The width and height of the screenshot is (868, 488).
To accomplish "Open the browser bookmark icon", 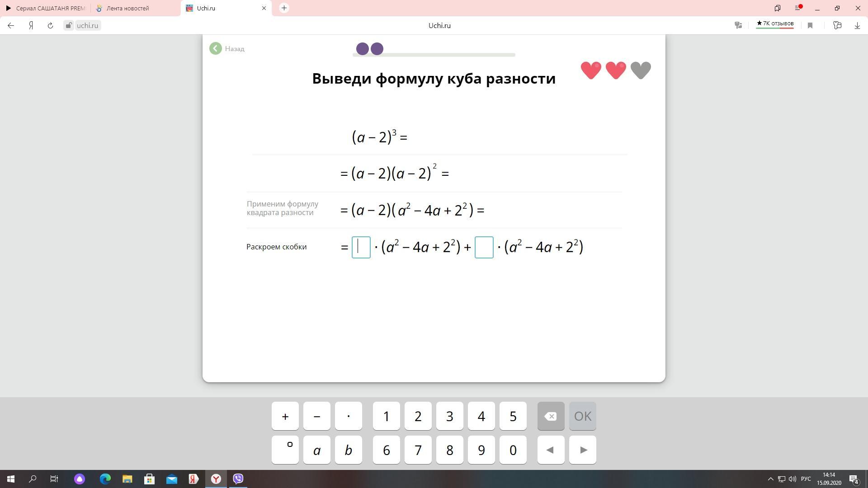I will tap(810, 26).
